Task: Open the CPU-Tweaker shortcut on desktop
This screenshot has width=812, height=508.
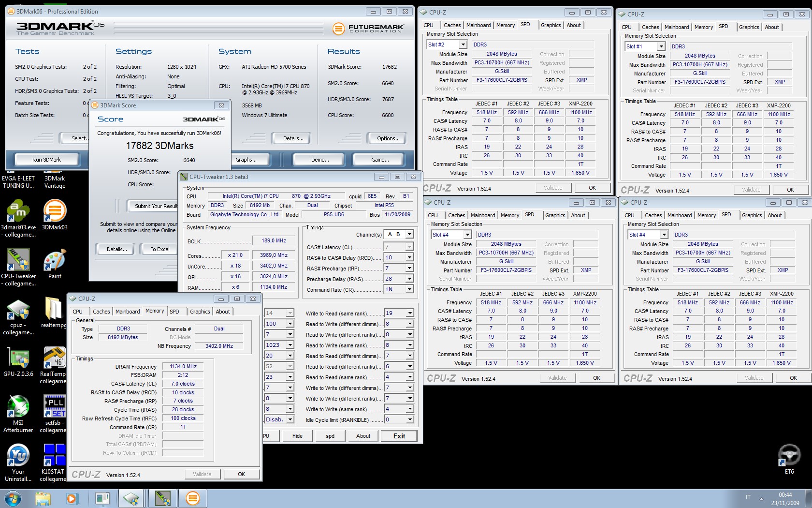Action: [x=18, y=267]
